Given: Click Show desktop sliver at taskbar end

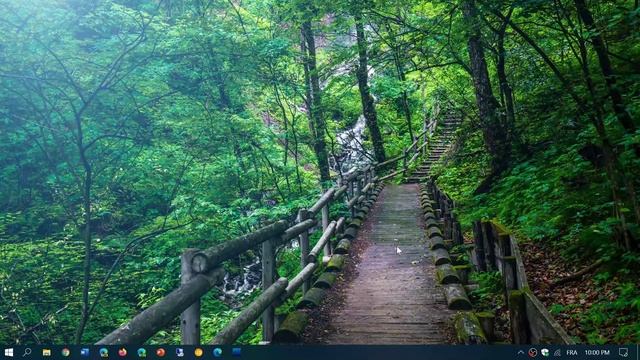Looking at the screenshot, I should pyautogui.click(x=638, y=353).
